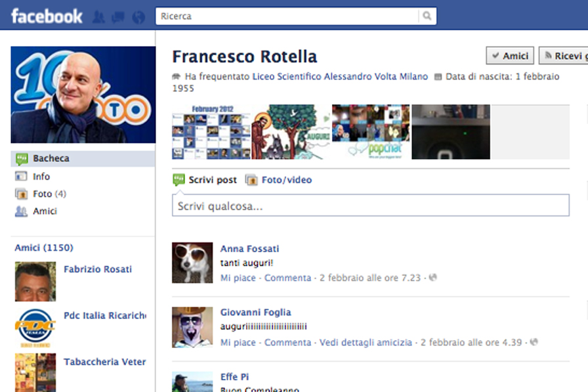Click the checkmark icon on Amici button
588x392 pixels.
coord(495,56)
